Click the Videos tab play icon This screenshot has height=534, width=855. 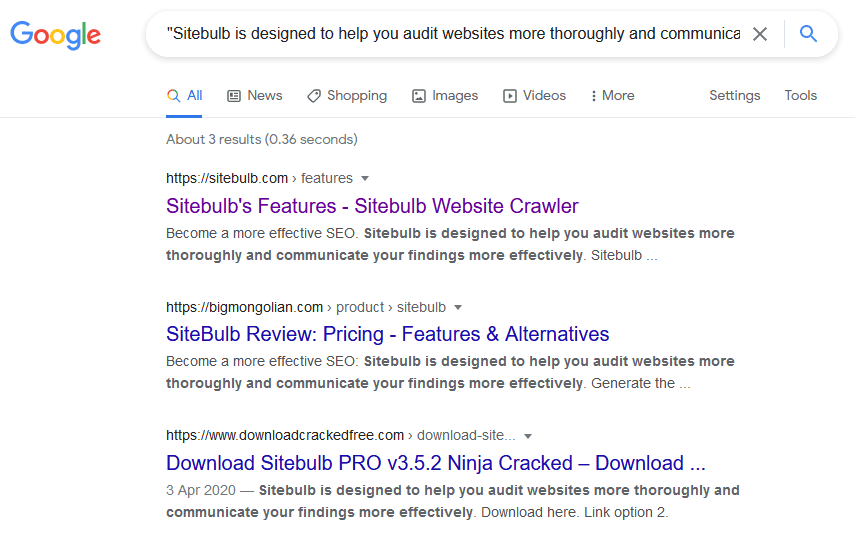click(x=509, y=96)
